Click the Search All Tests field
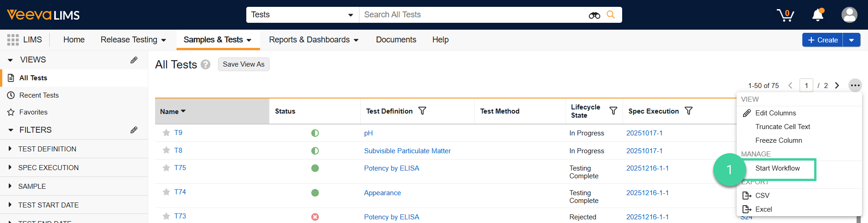This screenshot has height=223, width=868. 472,15
